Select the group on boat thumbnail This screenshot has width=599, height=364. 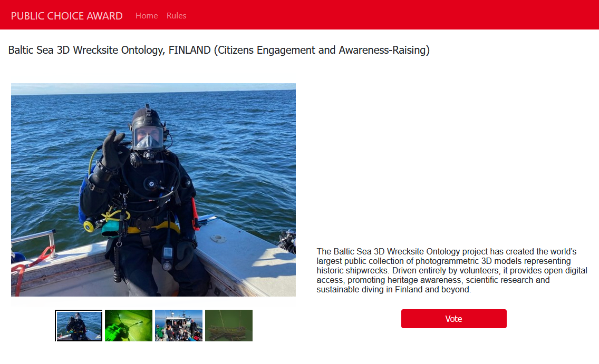coord(179,326)
